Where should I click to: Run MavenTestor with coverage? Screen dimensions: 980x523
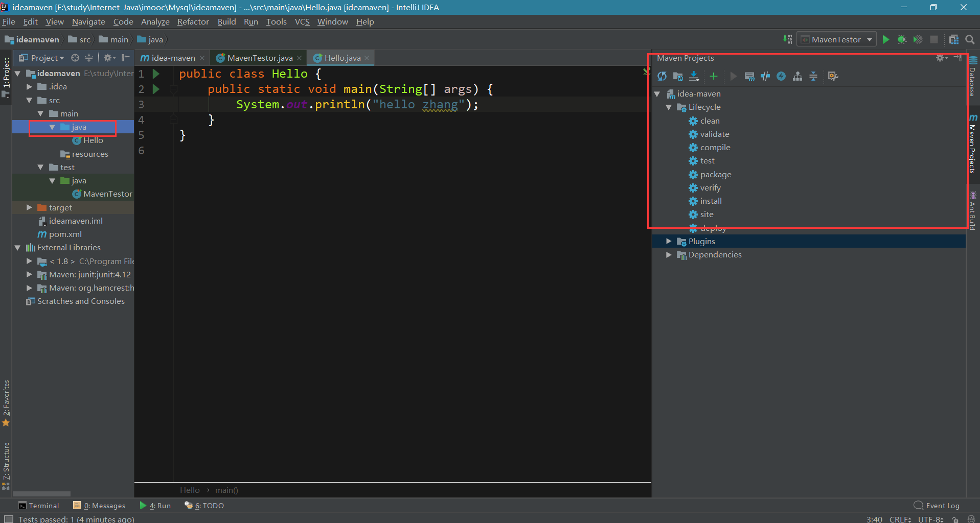point(918,39)
